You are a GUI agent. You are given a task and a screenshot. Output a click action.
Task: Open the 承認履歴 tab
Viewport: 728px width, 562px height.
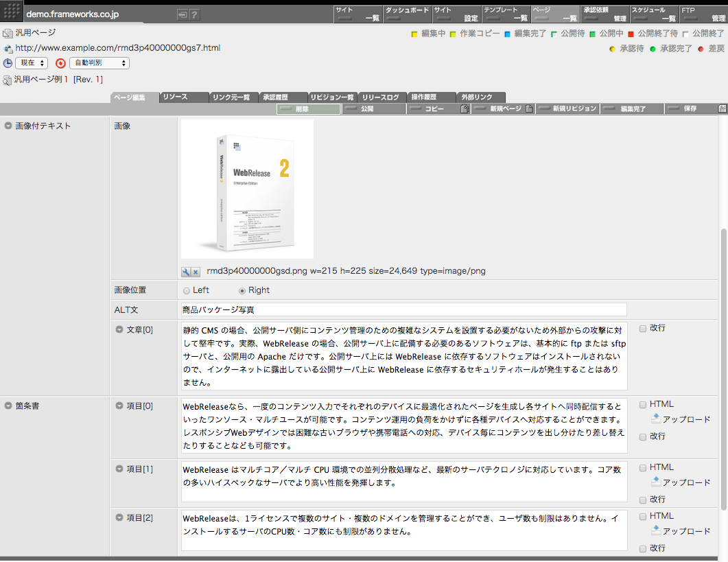[283, 97]
